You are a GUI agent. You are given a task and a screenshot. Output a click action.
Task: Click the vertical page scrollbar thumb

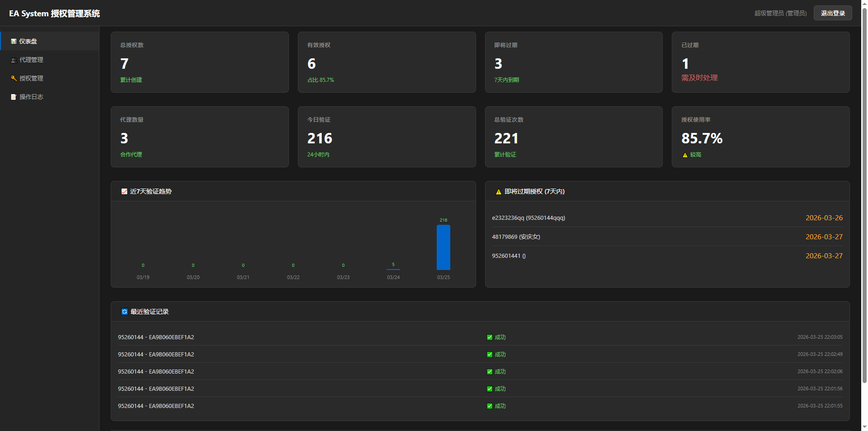[864, 195]
